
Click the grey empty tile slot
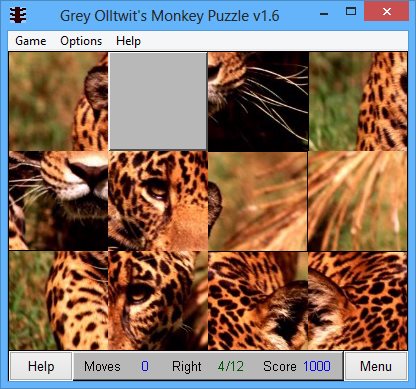pyautogui.click(x=158, y=101)
